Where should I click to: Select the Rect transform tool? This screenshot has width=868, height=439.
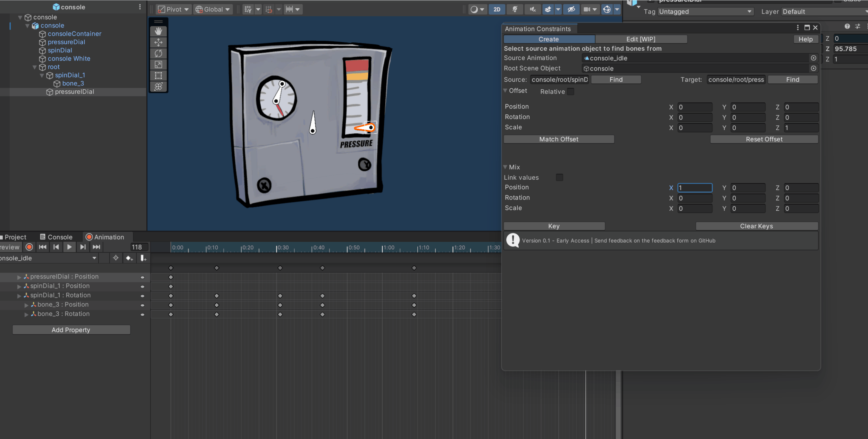[158, 75]
